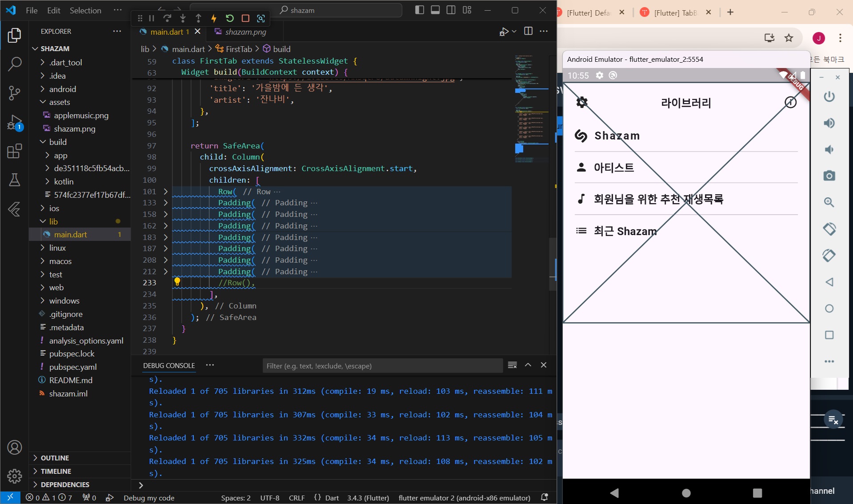Raise emulator volume
The height and width of the screenshot is (504, 853).
(829, 123)
